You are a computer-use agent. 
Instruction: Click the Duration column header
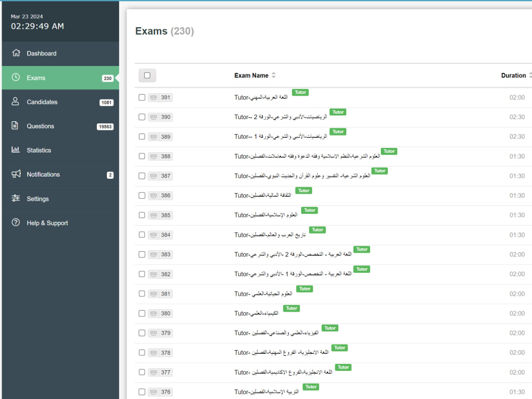point(513,76)
